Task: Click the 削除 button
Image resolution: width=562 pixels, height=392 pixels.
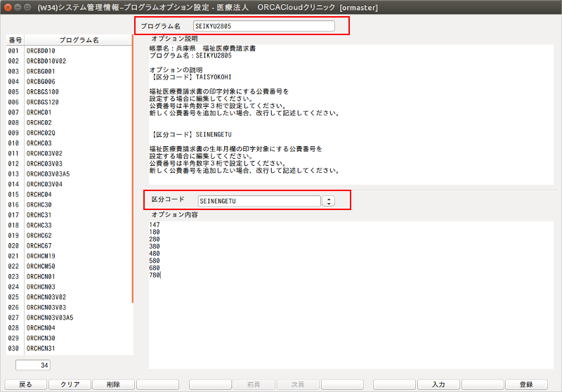Action: (112, 384)
